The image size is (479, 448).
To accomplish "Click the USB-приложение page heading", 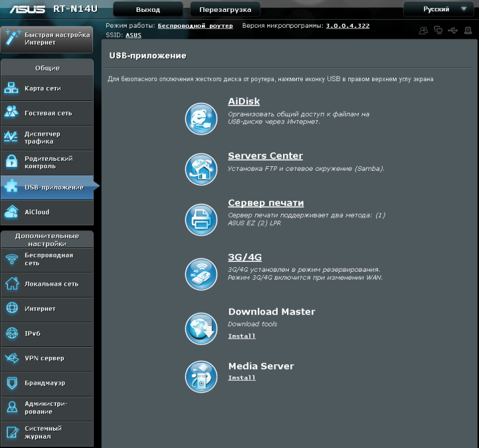I will (148, 55).
